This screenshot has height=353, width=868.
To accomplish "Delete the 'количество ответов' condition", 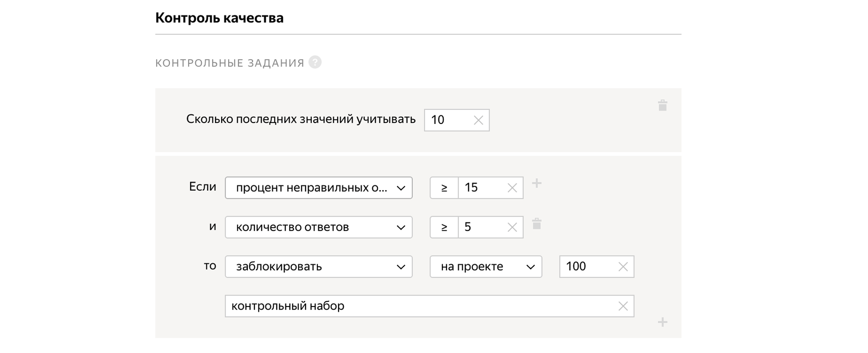I will point(536,224).
